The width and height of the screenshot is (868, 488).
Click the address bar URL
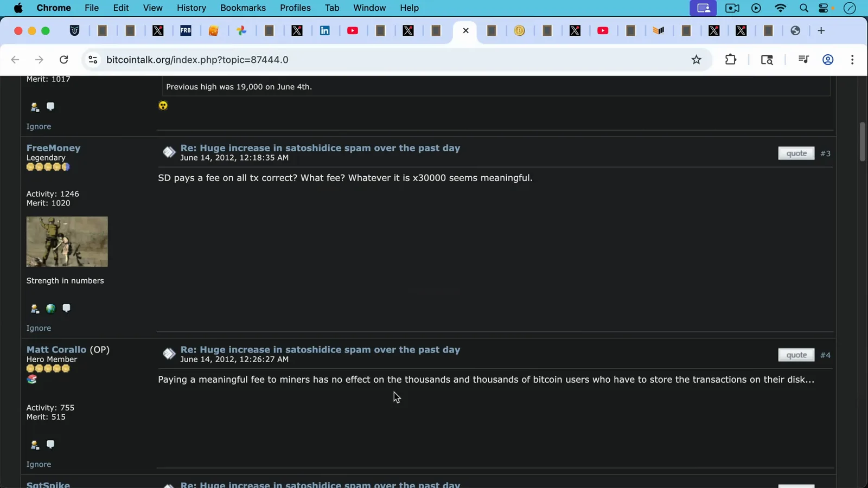tap(197, 60)
